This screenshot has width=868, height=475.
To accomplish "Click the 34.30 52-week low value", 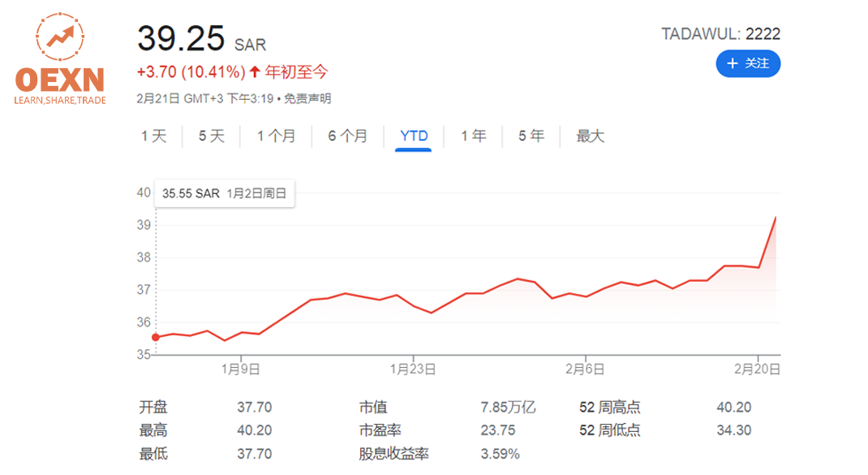I will (x=734, y=430).
